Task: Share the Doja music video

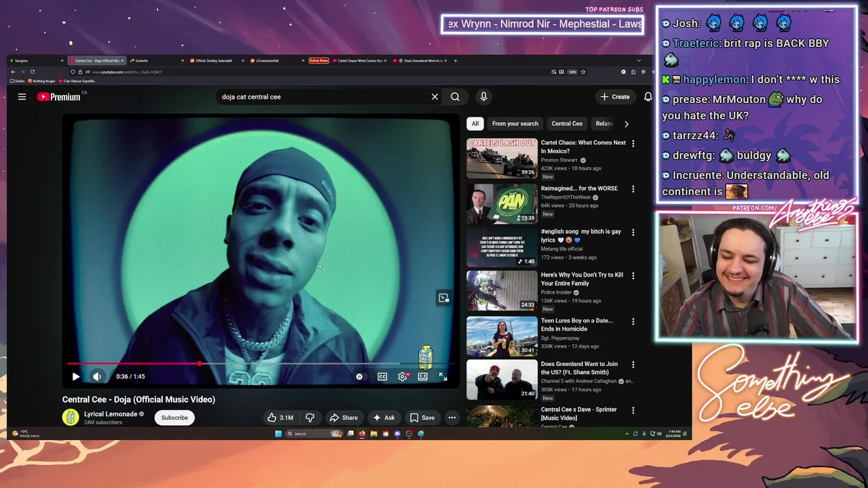Action: click(x=343, y=418)
